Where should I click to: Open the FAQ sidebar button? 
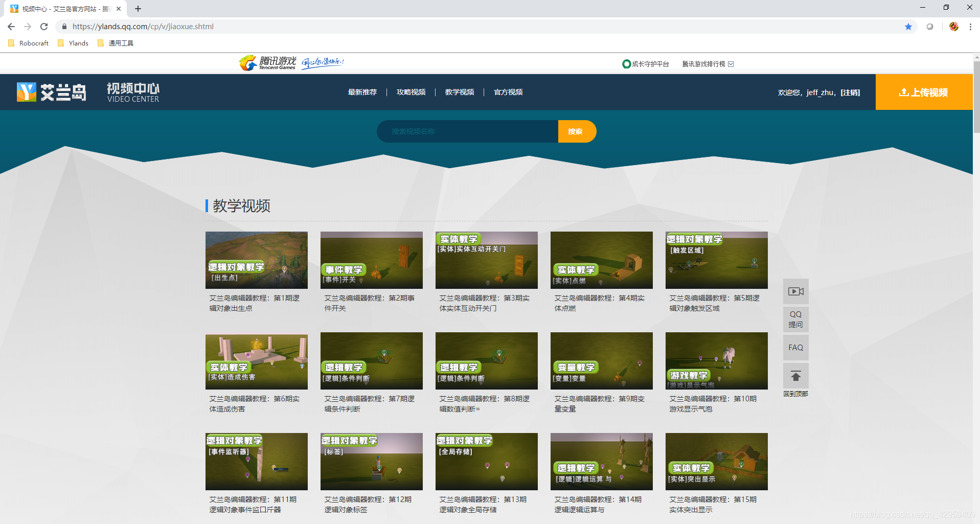coord(795,348)
